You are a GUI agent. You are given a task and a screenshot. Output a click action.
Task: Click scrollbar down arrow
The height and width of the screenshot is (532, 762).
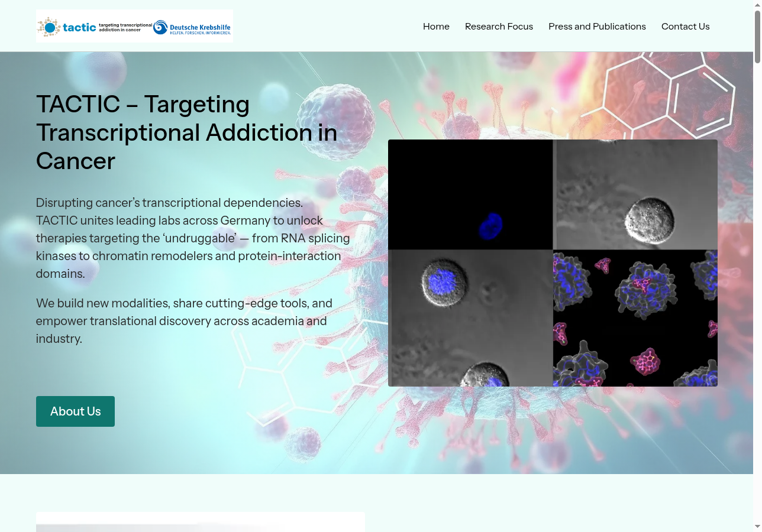(x=757, y=527)
